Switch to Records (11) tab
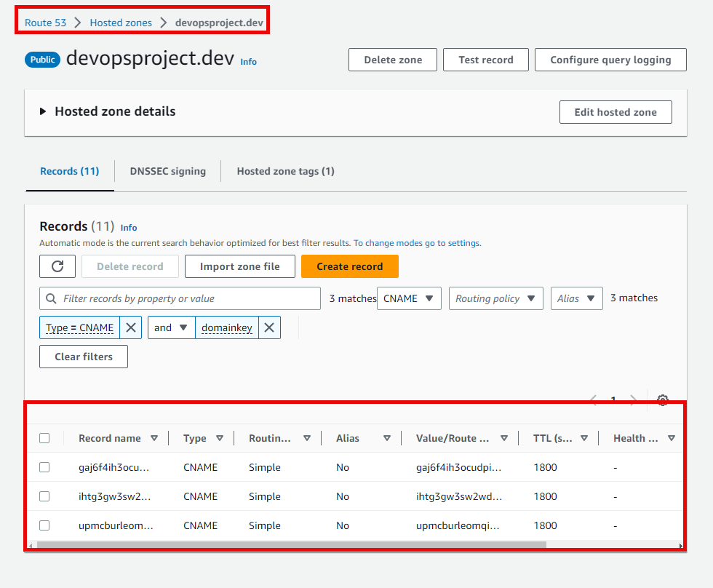713x588 pixels. point(70,171)
